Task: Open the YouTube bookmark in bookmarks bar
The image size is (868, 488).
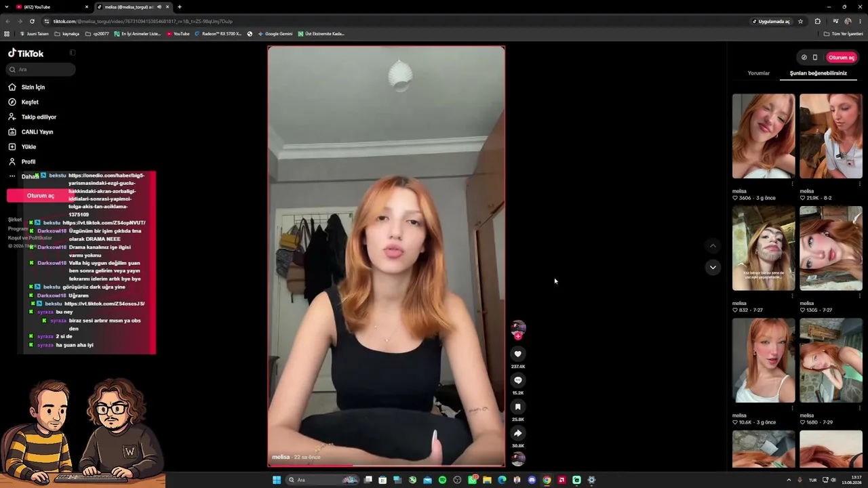Action: coord(178,34)
